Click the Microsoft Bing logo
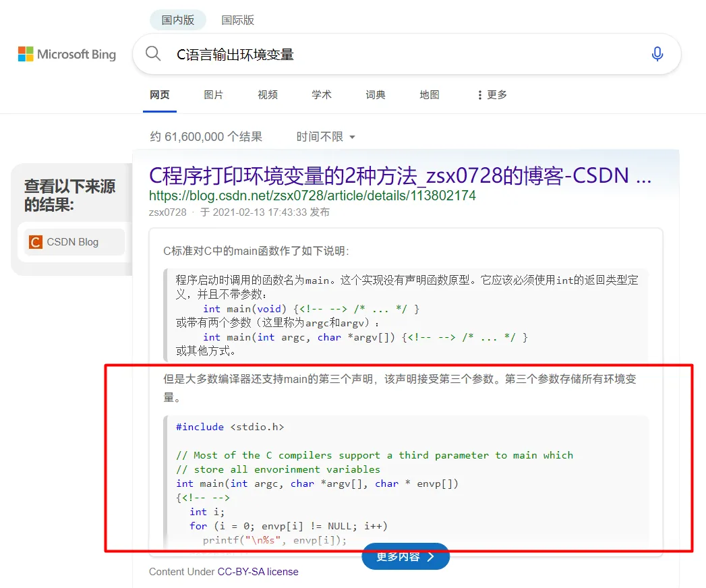Viewport: 706px width, 588px height. 67,55
